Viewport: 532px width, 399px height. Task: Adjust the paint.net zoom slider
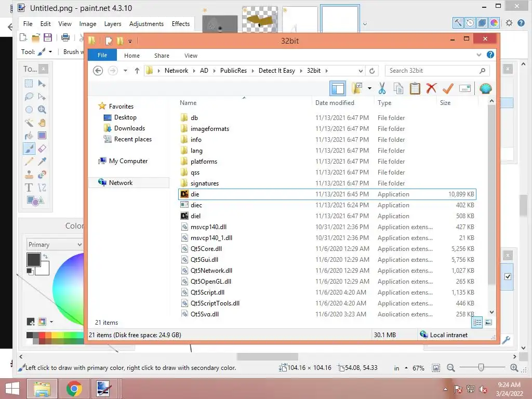point(481,367)
